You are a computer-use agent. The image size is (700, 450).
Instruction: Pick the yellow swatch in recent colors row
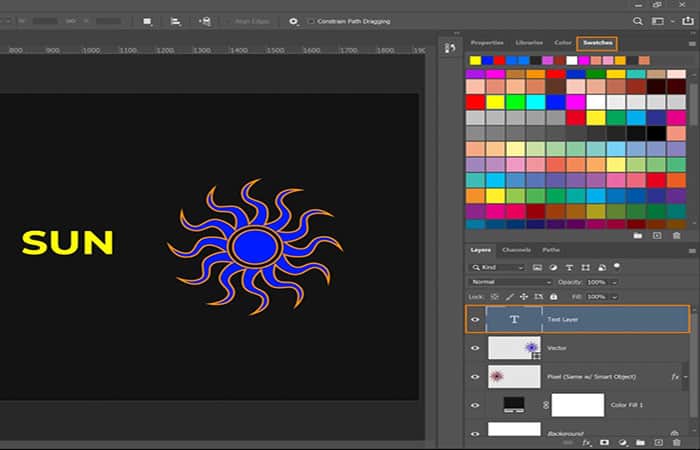coord(476,60)
